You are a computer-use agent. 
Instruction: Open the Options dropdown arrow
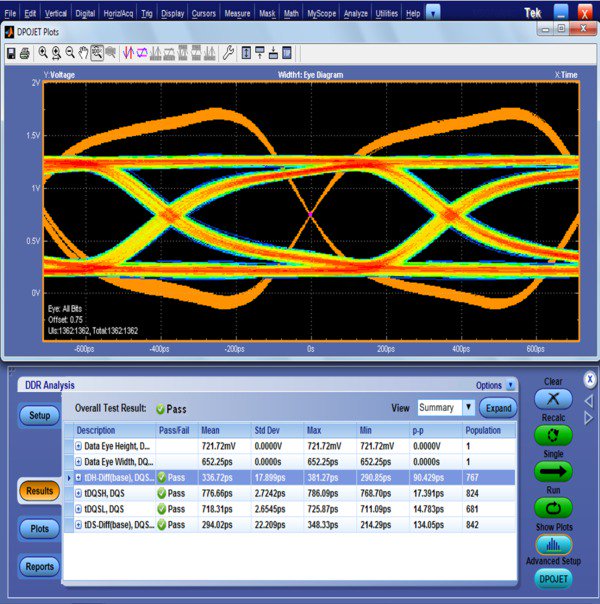point(511,385)
